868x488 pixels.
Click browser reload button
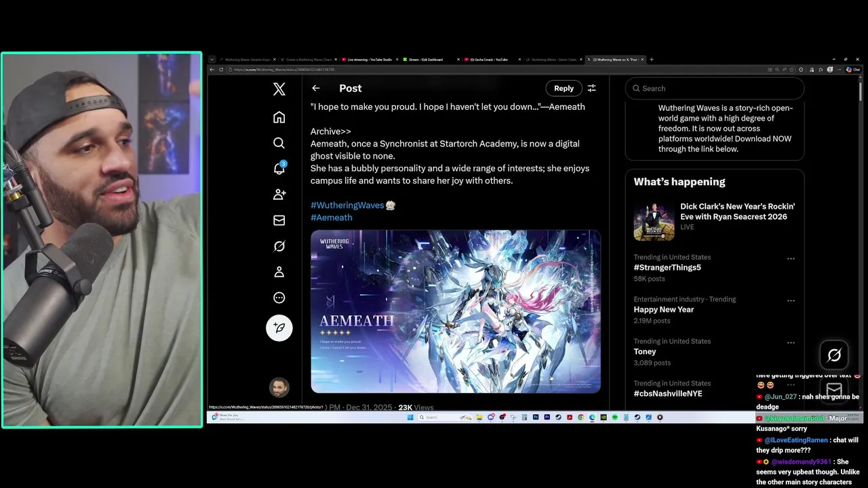pyautogui.click(x=221, y=69)
